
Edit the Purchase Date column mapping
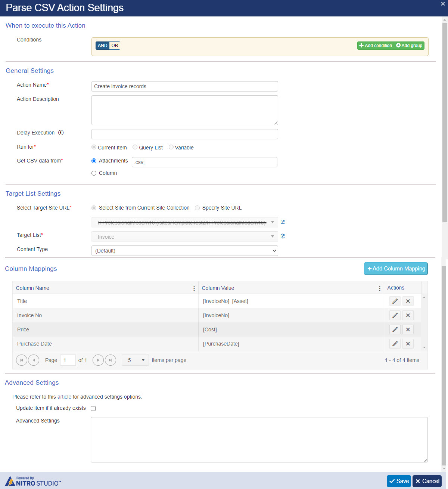[x=395, y=344]
